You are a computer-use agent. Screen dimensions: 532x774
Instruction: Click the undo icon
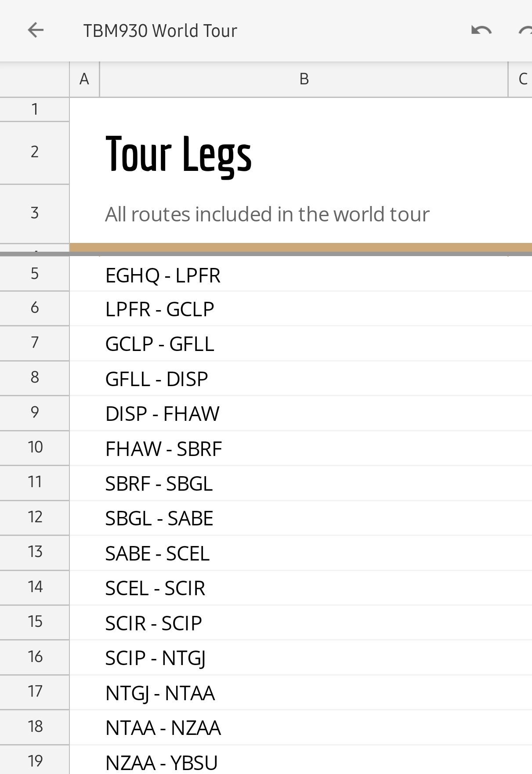click(481, 30)
